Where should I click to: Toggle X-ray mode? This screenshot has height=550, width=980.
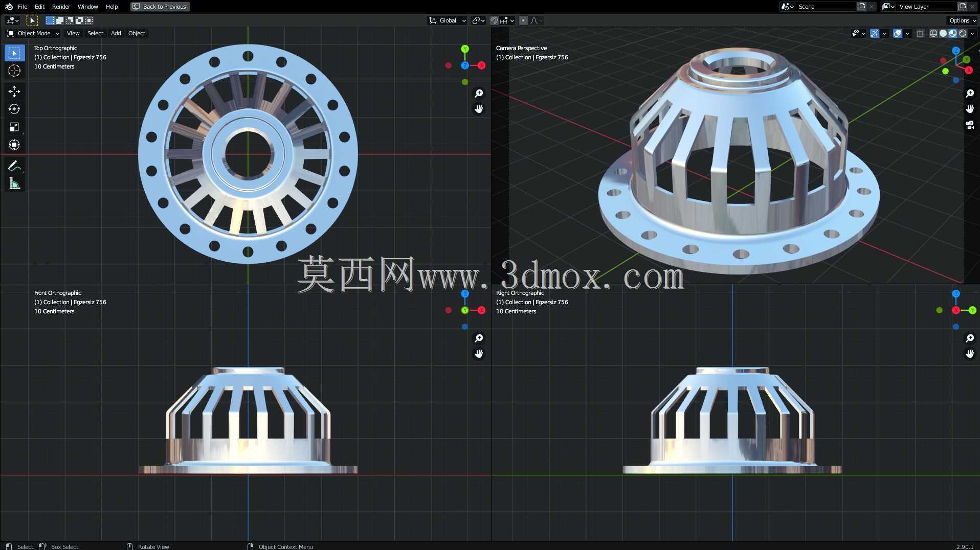920,33
